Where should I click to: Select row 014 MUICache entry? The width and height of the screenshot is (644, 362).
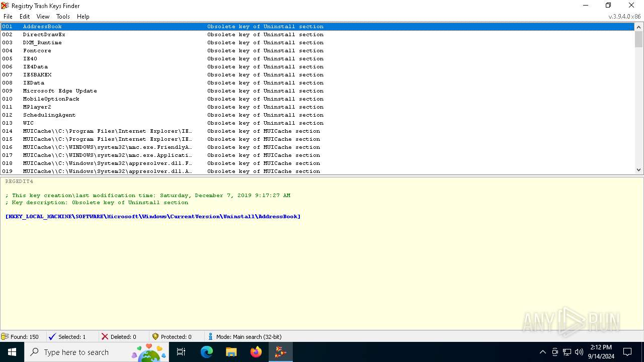[x=317, y=131]
